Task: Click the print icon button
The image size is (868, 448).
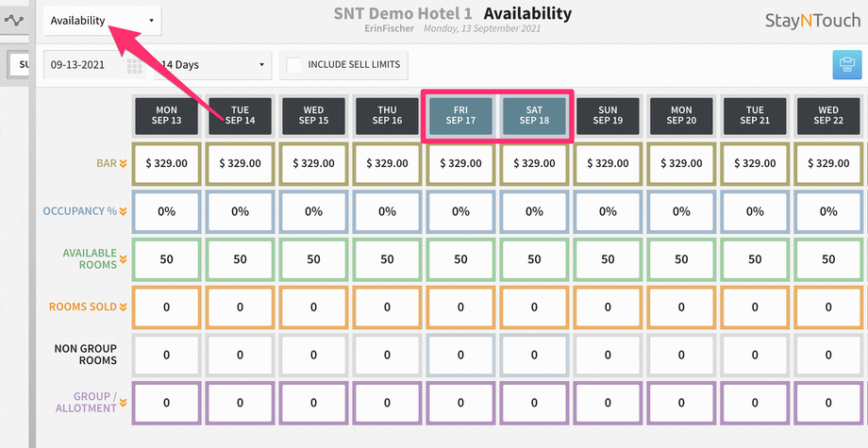Action: tap(847, 65)
